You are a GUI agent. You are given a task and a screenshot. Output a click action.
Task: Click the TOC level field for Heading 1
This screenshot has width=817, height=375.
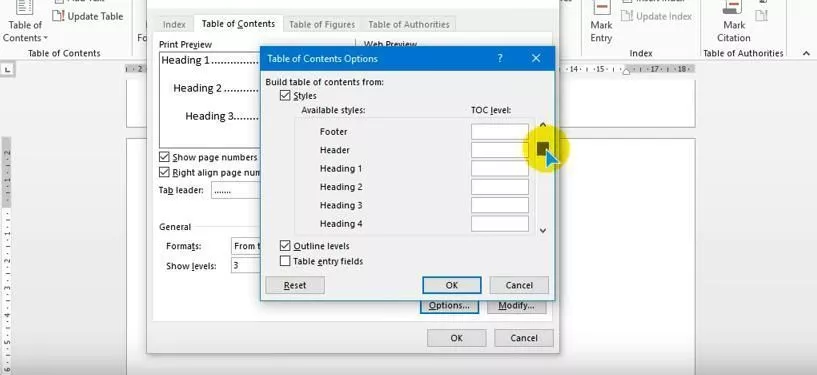coord(500,168)
